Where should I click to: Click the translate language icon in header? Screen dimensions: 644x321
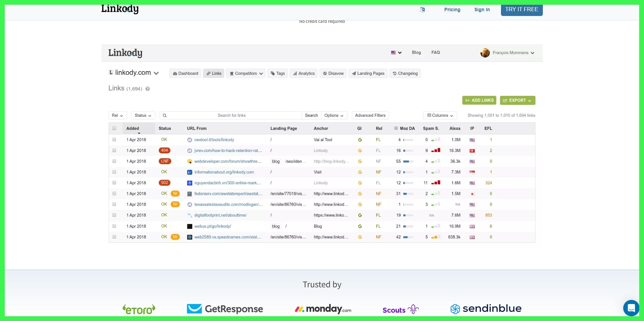[x=422, y=10]
